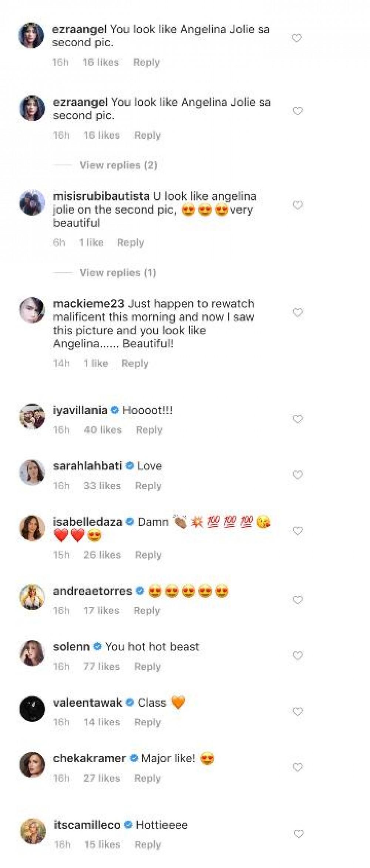Heart isabelledaza's 'Damn' comment

click(x=297, y=531)
